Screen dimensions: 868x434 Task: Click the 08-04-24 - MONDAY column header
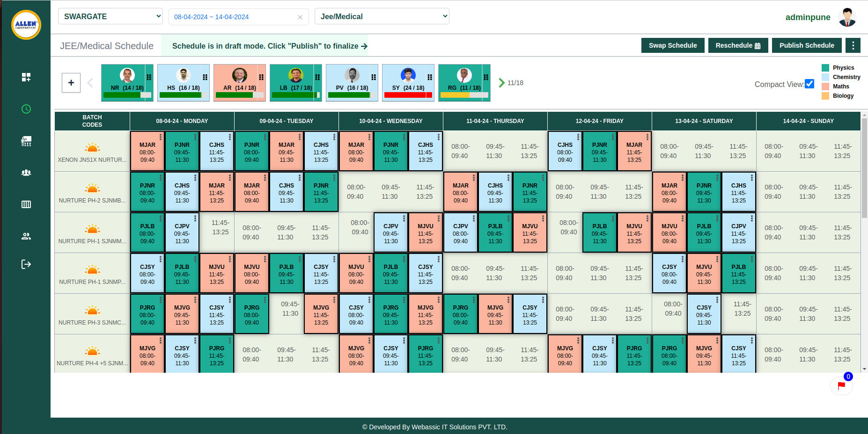point(182,121)
